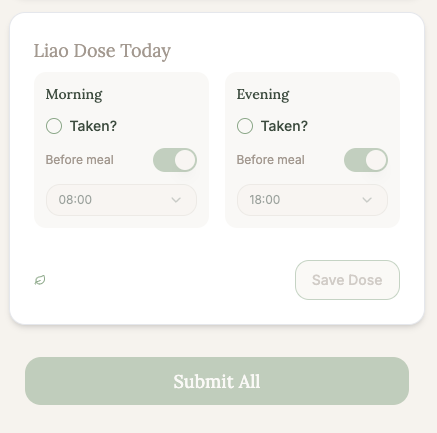Click the Evening "Taken?" label text
Image resolution: width=437 pixels, height=433 pixels.
tap(284, 126)
